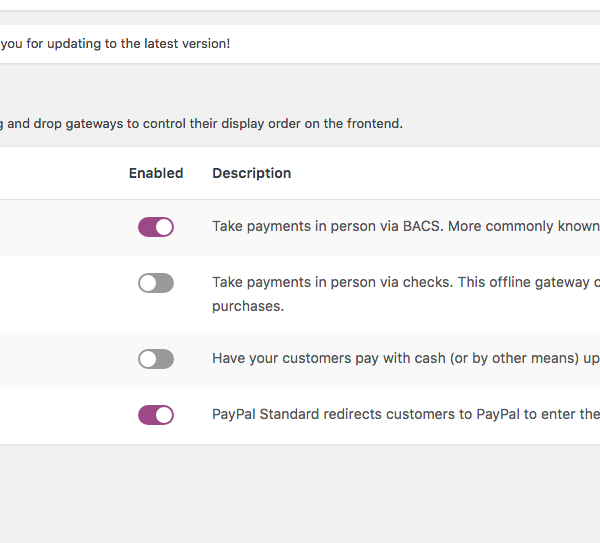Click empty cell left of BACS toggle
The image size is (600, 543).
tap(60, 227)
